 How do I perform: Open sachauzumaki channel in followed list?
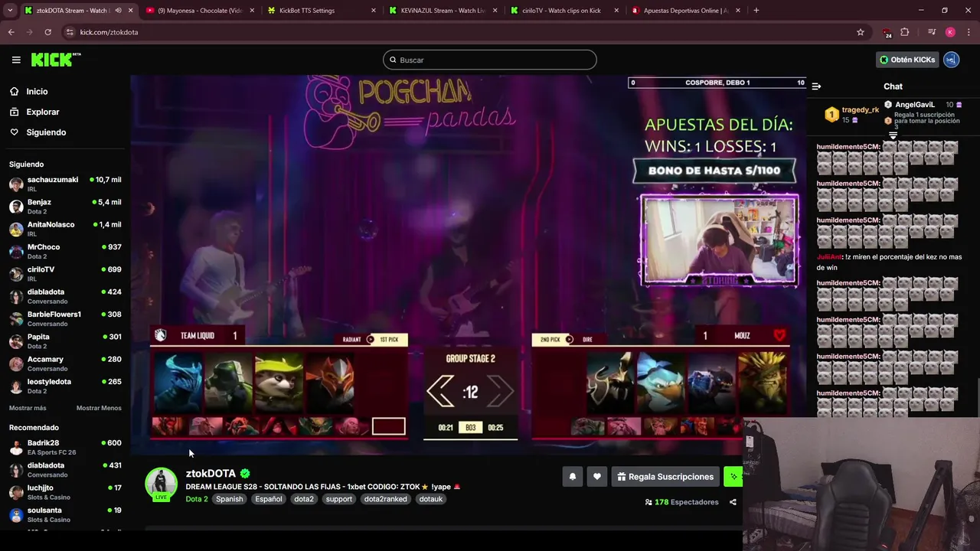[65, 184]
